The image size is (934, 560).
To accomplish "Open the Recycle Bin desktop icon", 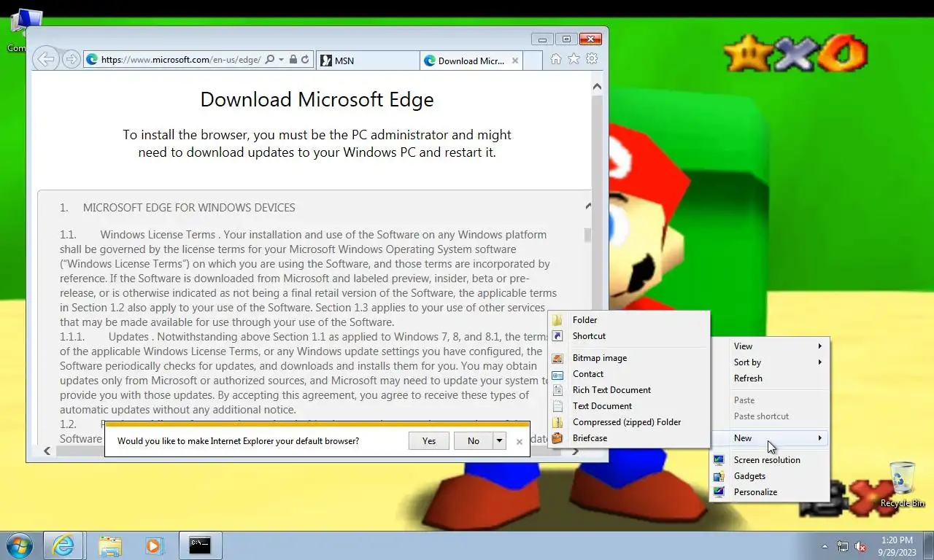I will [902, 484].
